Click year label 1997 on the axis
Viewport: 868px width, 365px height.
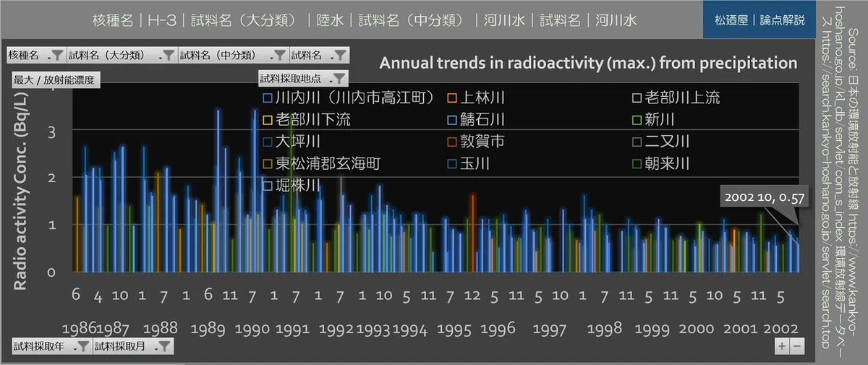pos(550,330)
